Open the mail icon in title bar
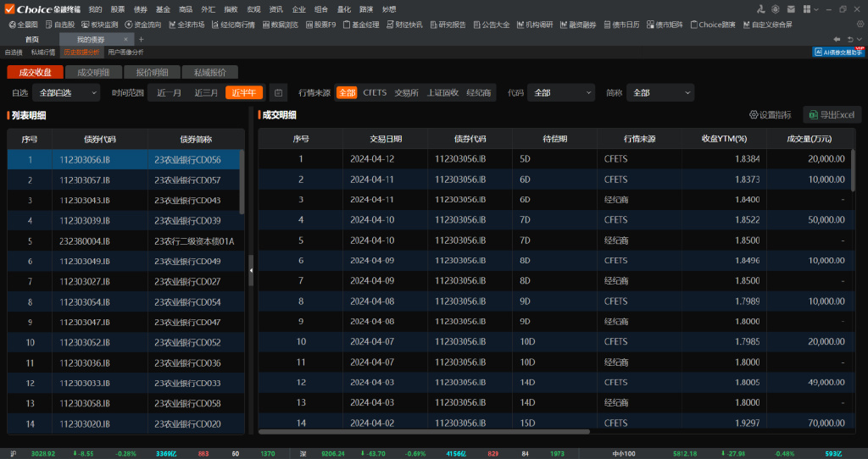Screen dimensions: 868x459 click(x=791, y=9)
